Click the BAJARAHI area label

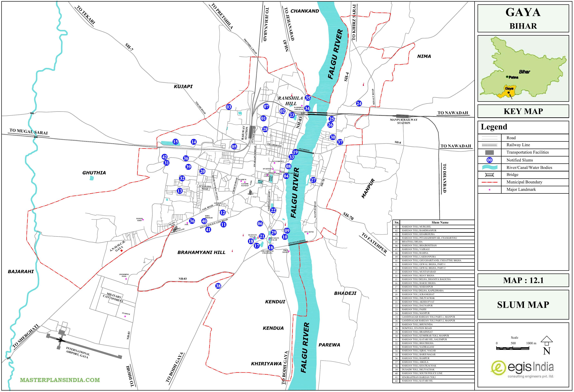point(21,272)
